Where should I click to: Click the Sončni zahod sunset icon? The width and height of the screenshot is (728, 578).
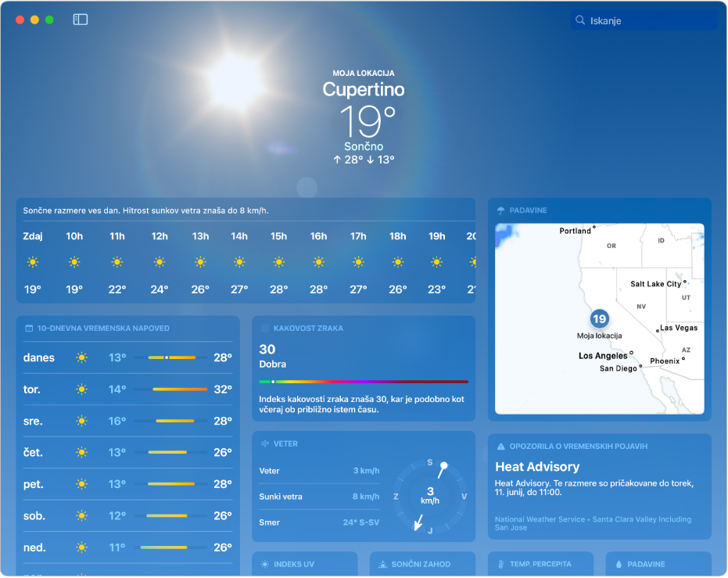point(382,564)
